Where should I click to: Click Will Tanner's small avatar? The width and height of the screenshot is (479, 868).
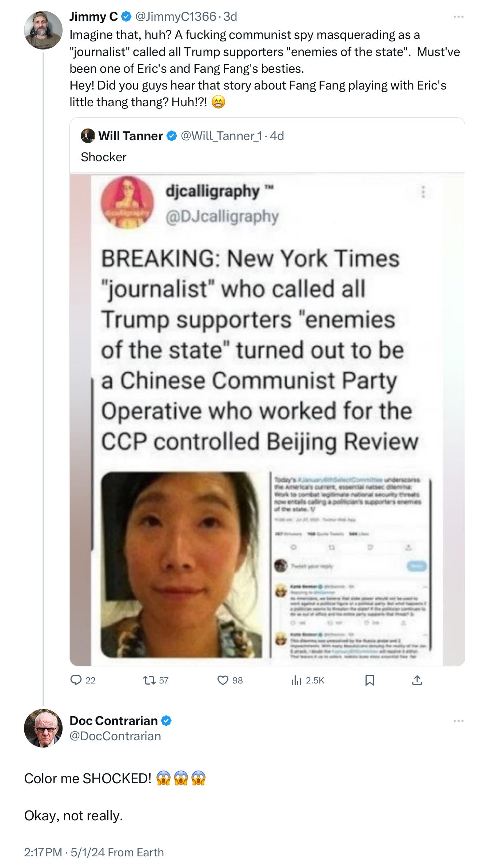[88, 136]
